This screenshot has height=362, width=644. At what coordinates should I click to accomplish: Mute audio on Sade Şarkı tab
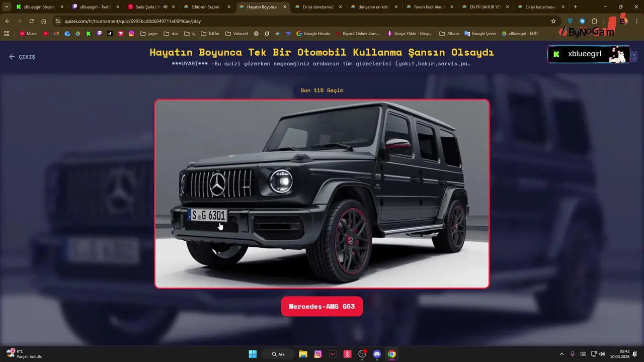click(165, 7)
